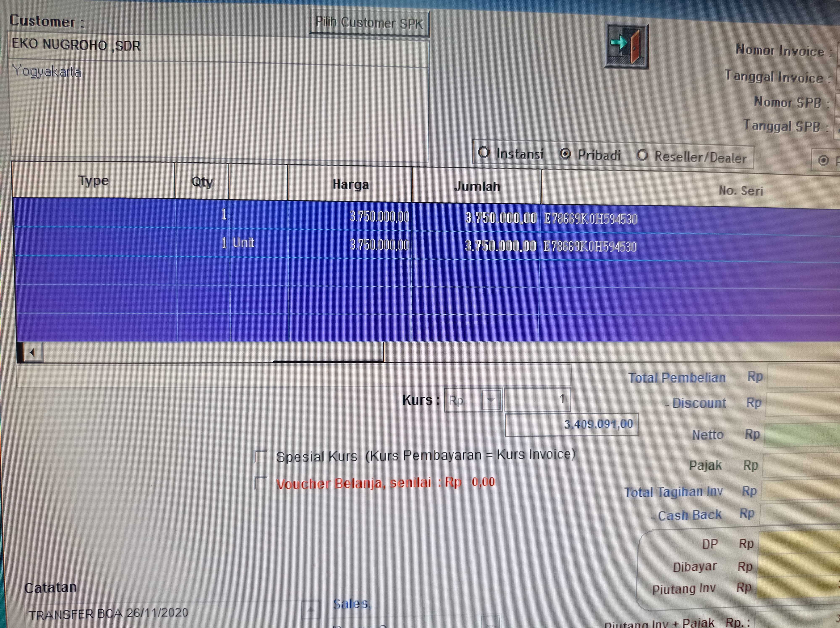Select the table row showing Unit

[x=243, y=243]
